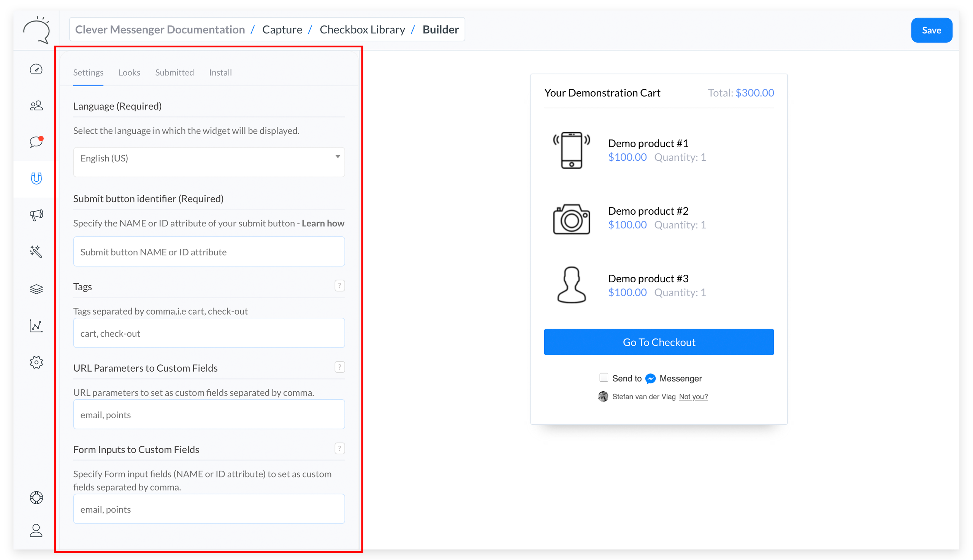Switch to the Looks tab

[129, 73]
